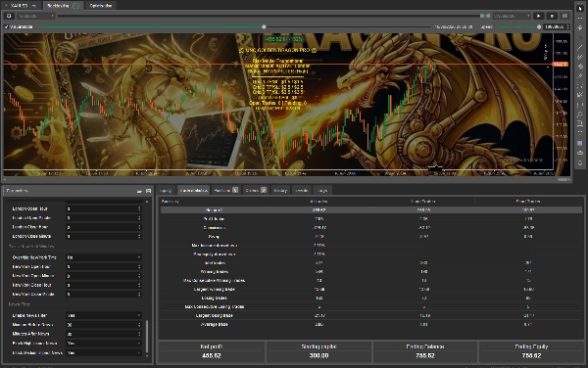Viewport: 588px width, 368px height.
Task: Click the Largest losing trade row label
Action: click(214, 315)
